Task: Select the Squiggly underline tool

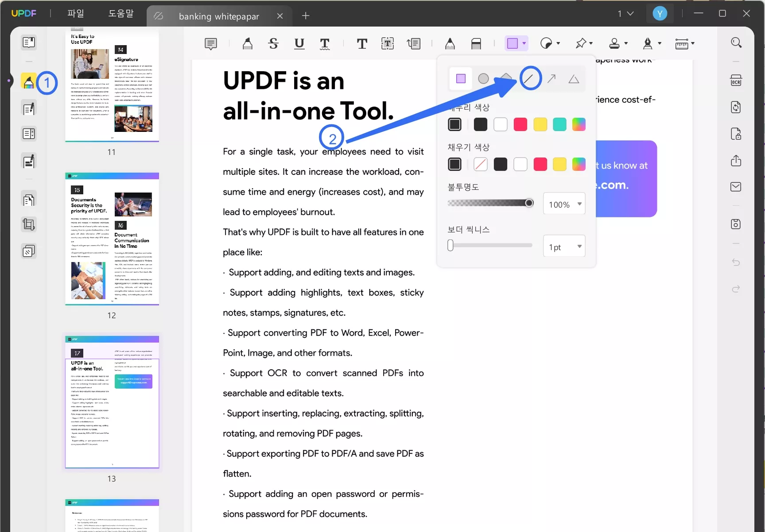Action: coord(325,43)
